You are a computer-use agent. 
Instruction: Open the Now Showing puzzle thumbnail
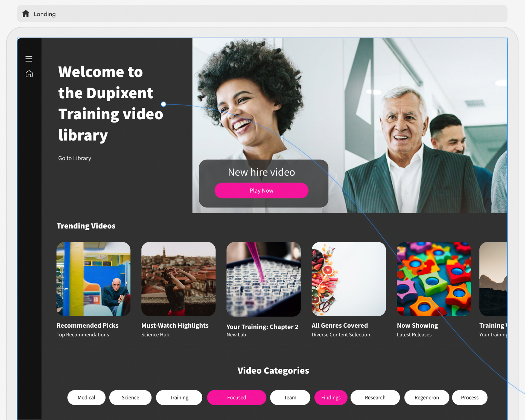tap(434, 279)
